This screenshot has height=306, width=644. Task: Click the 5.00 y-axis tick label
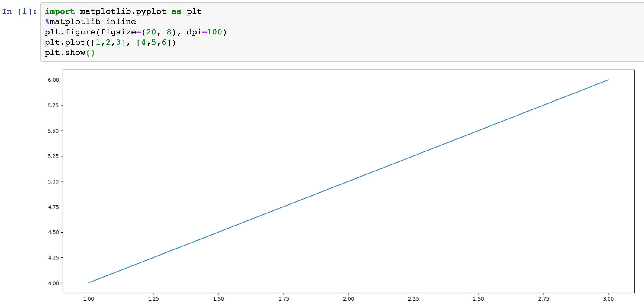click(53, 181)
